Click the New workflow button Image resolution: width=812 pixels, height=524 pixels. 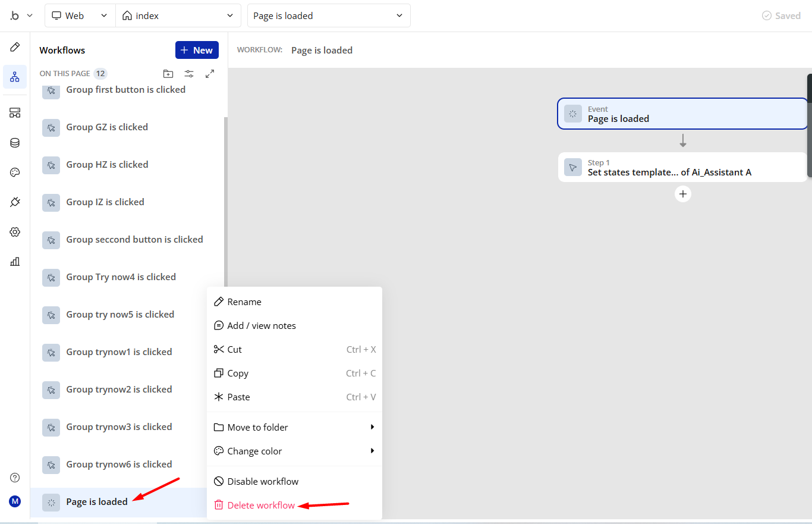197,50
